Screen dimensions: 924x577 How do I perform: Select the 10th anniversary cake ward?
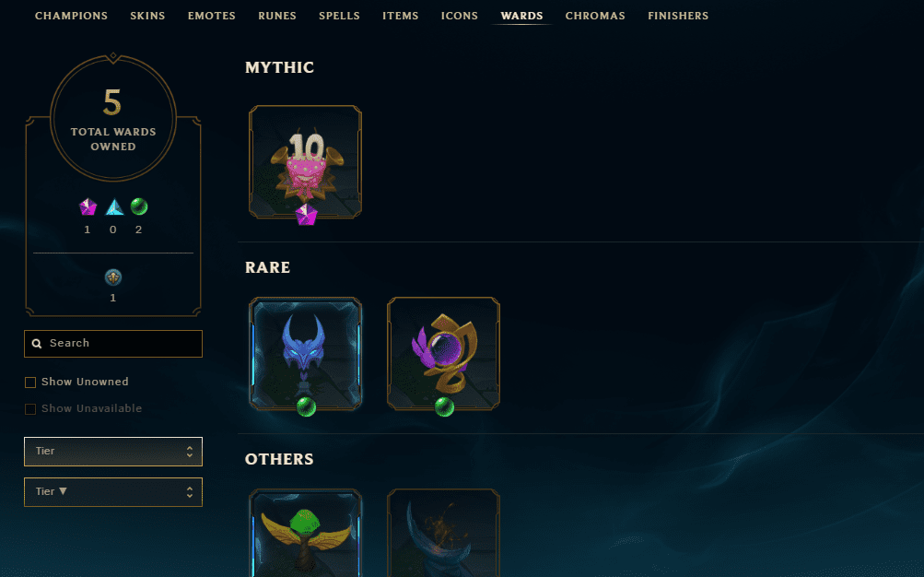[x=305, y=162]
